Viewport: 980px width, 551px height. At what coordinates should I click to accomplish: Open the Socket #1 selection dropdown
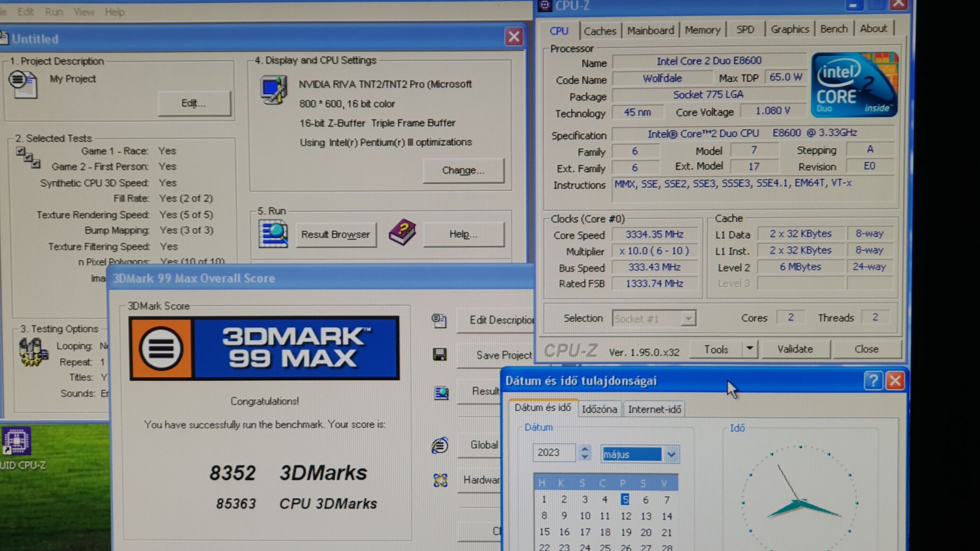click(x=689, y=319)
